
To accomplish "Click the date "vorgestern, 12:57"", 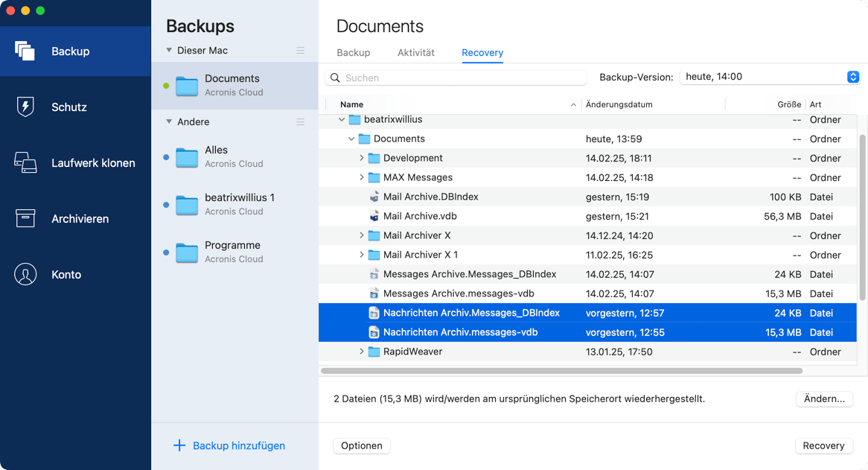I will click(x=625, y=314).
